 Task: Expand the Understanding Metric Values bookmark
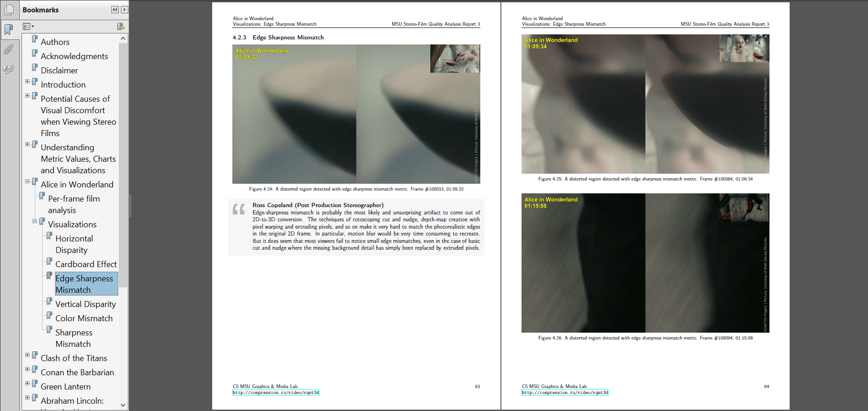click(x=27, y=144)
